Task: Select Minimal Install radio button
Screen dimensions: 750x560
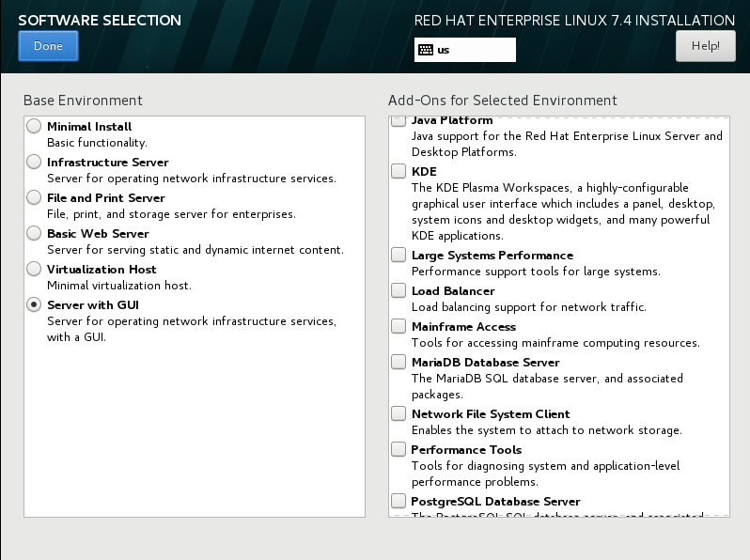Action: pos(34,126)
